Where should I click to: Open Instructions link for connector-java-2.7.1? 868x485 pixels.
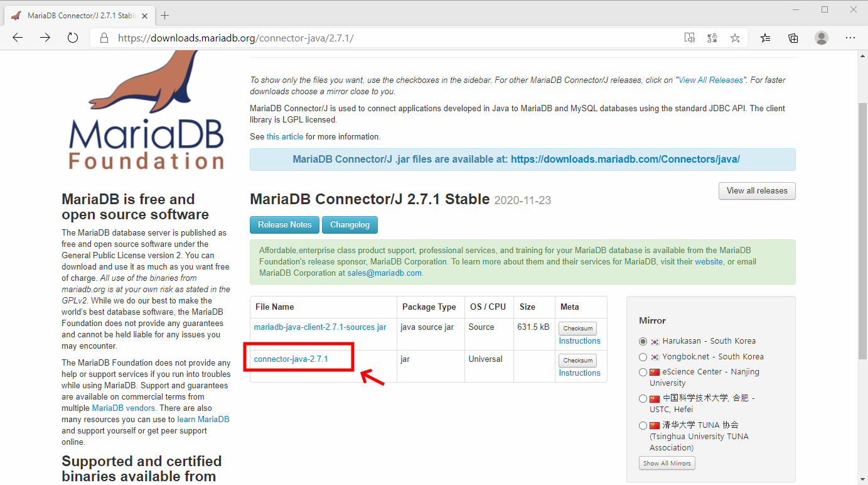579,373
